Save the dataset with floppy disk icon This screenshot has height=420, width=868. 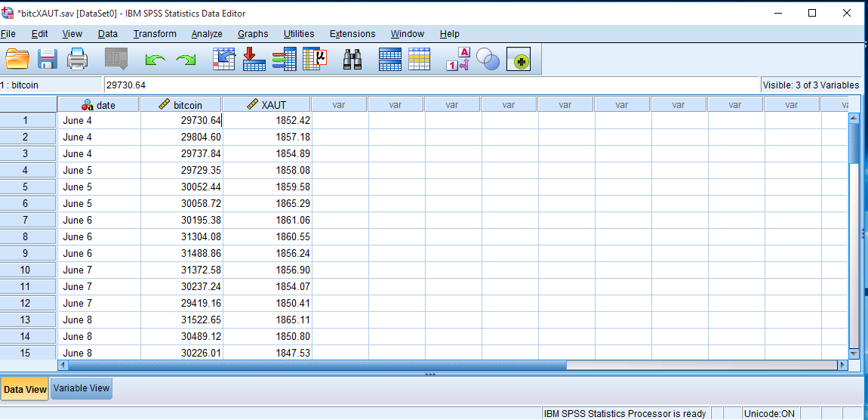pos(48,59)
